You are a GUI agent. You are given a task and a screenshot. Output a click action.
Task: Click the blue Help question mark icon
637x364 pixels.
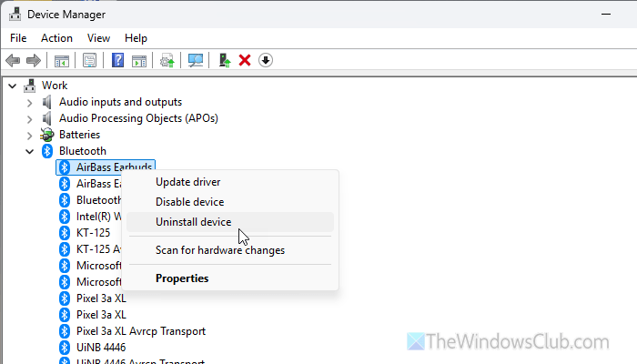tap(117, 61)
